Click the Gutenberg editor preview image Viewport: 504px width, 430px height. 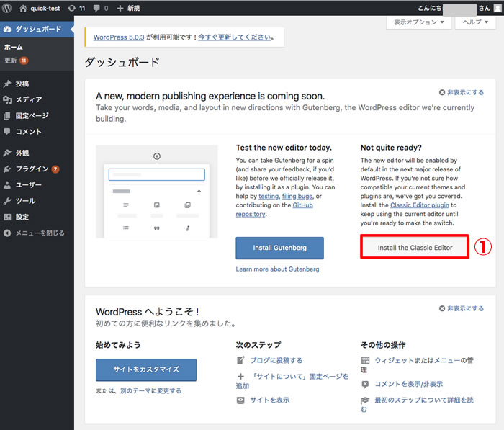(x=157, y=192)
